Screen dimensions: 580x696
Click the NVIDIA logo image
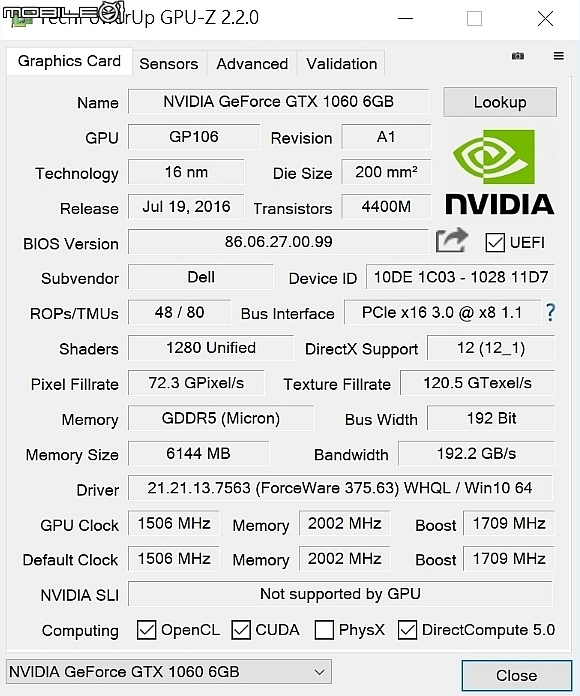(x=500, y=172)
